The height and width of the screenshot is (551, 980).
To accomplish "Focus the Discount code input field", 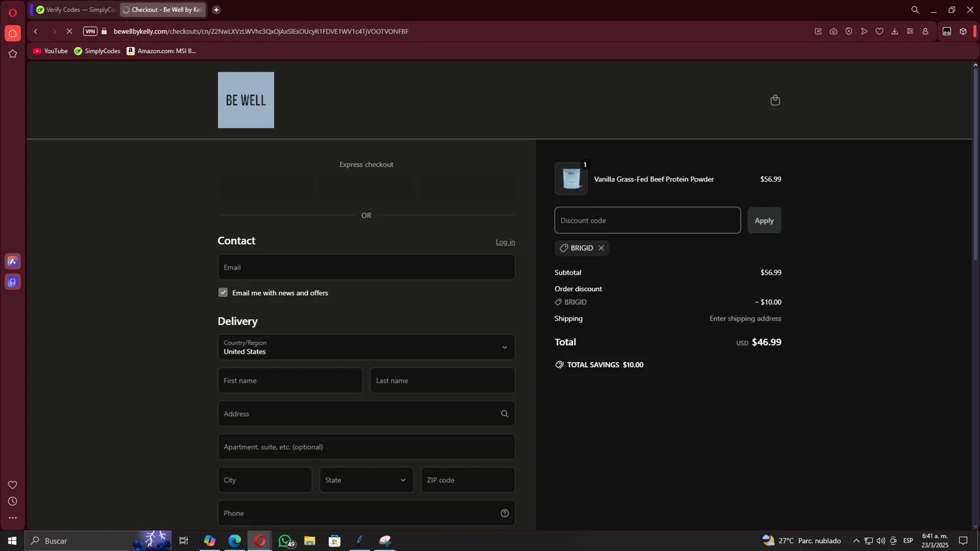I will (x=647, y=221).
